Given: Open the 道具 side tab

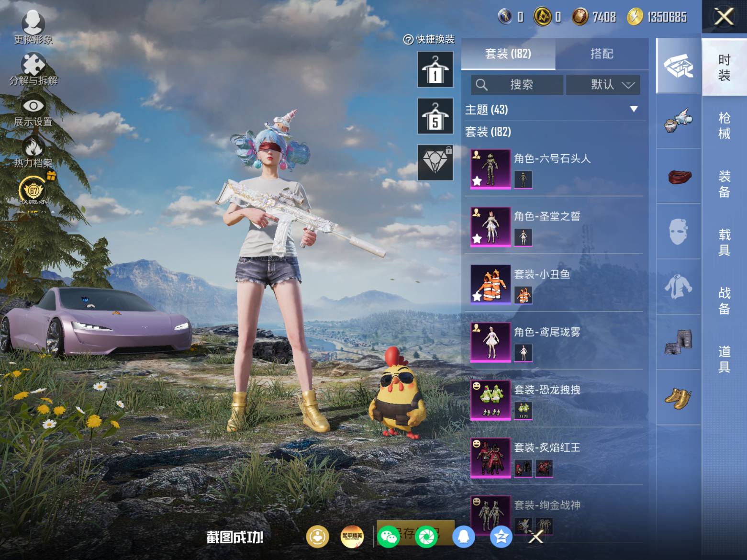Looking at the screenshot, I should [725, 359].
